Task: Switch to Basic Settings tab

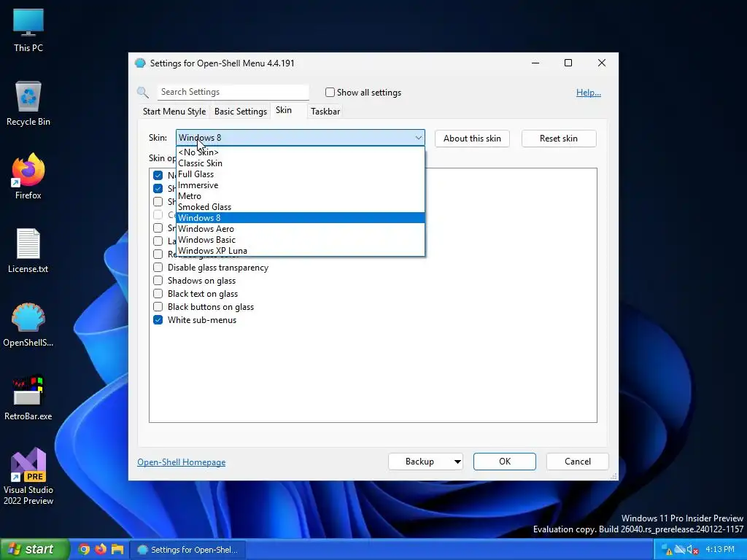Action: tap(241, 112)
